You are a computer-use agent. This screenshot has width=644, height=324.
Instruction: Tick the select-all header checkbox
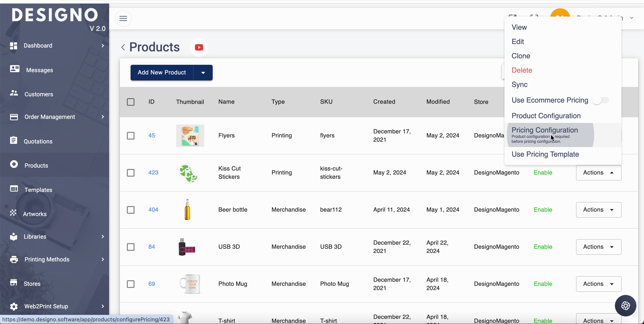pyautogui.click(x=131, y=102)
